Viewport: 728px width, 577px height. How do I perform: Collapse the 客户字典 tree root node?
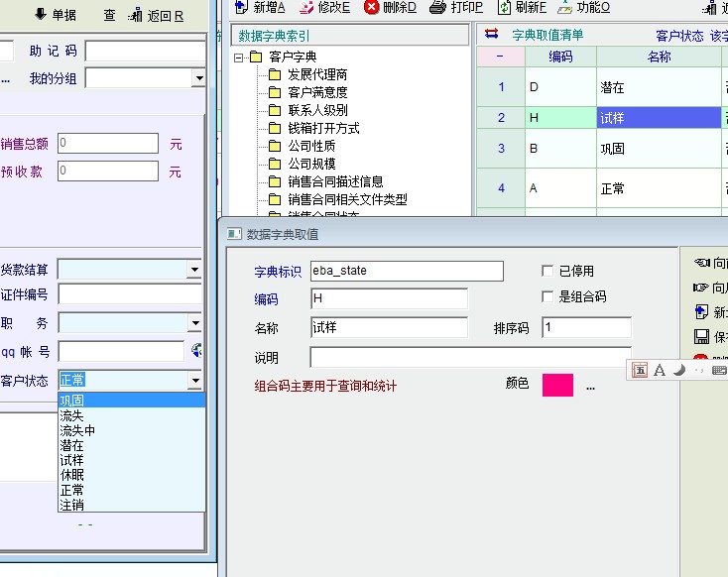[239, 58]
